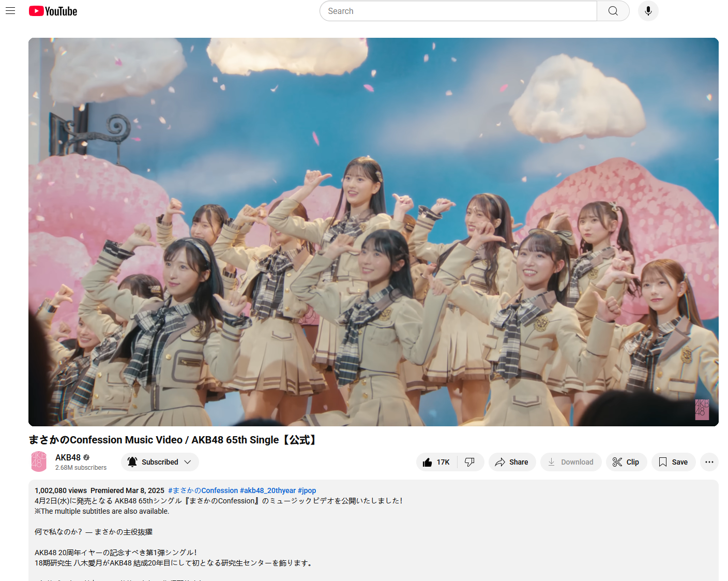The image size is (728, 581).
Task: Click the Download button
Action: (571, 462)
